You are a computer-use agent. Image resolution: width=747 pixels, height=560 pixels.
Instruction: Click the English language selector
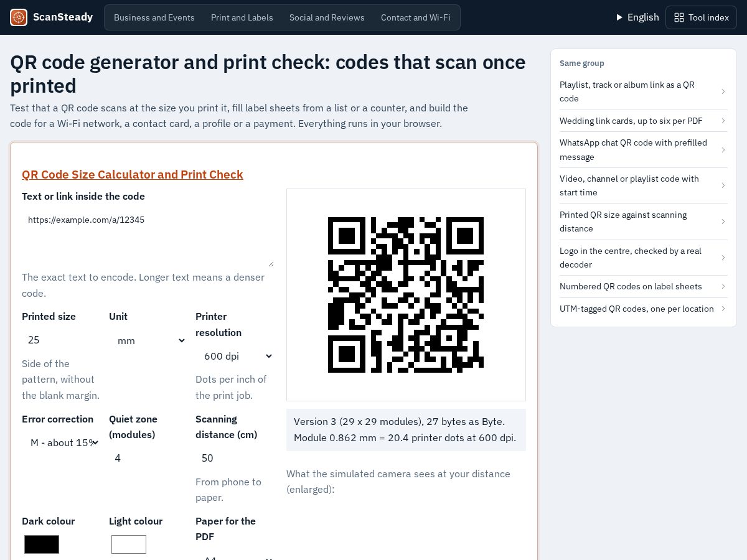pyautogui.click(x=637, y=17)
